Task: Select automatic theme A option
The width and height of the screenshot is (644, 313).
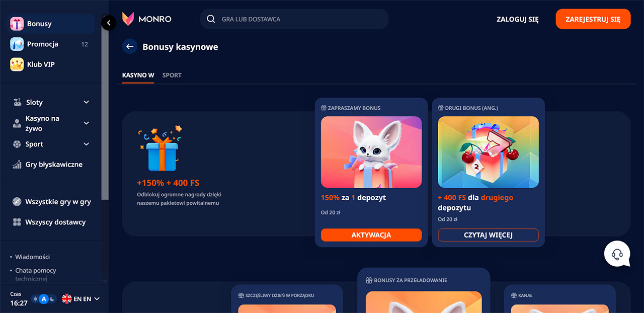Action: tap(44, 299)
